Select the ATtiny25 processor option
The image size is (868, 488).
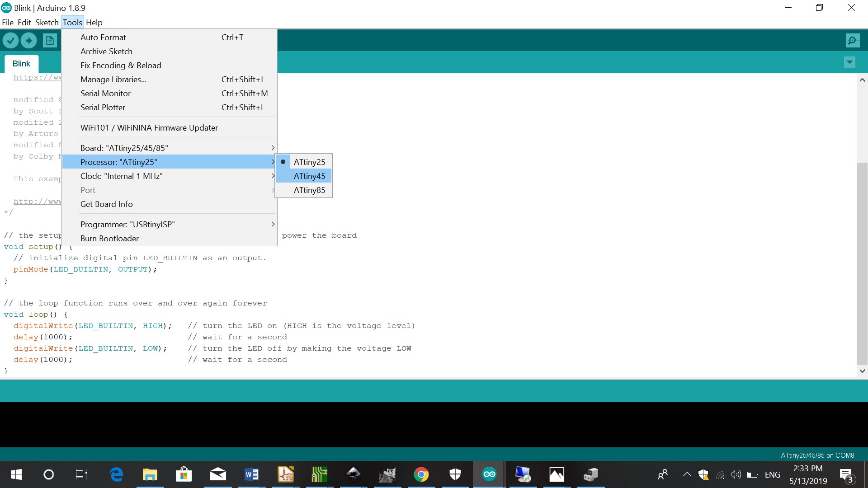[309, 162]
